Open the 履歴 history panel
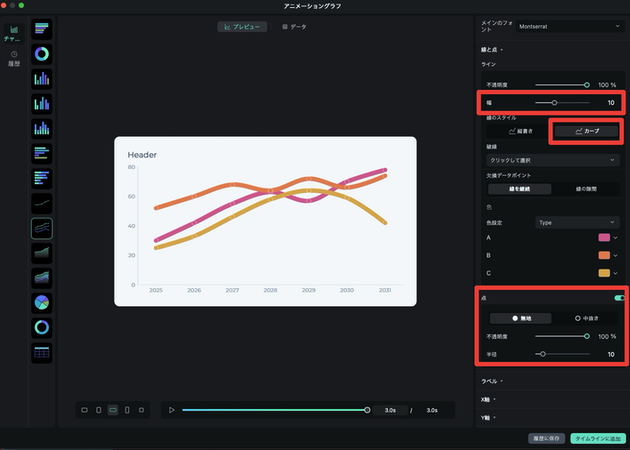 tap(14, 58)
